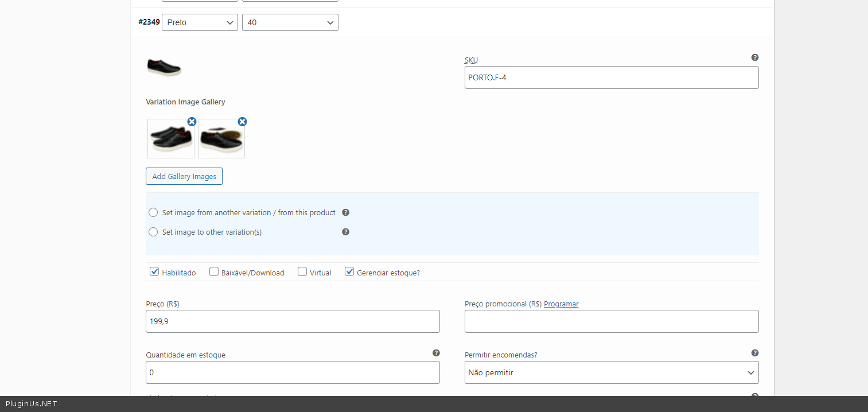
Task: Disable Gerenciar estoque checkbox
Action: [x=349, y=272]
